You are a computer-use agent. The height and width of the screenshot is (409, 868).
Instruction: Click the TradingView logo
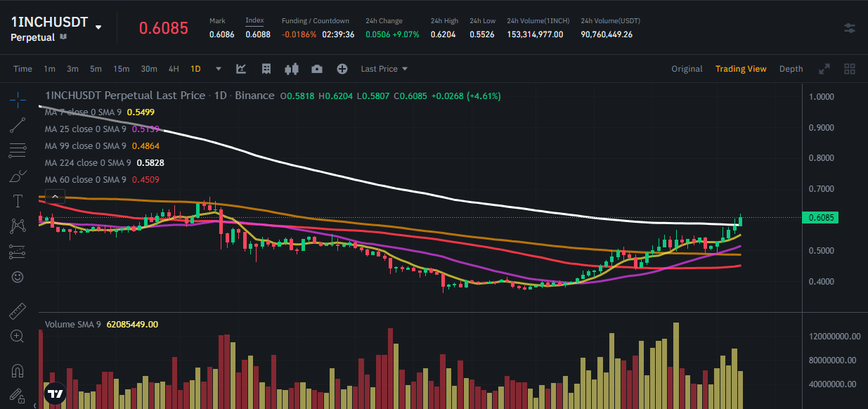(x=54, y=394)
